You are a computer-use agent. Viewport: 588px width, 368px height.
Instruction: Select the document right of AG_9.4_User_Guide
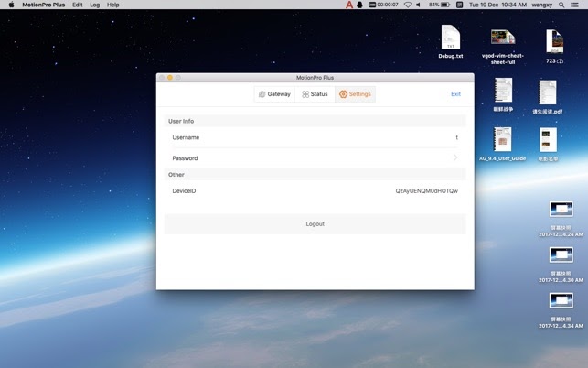click(x=548, y=145)
